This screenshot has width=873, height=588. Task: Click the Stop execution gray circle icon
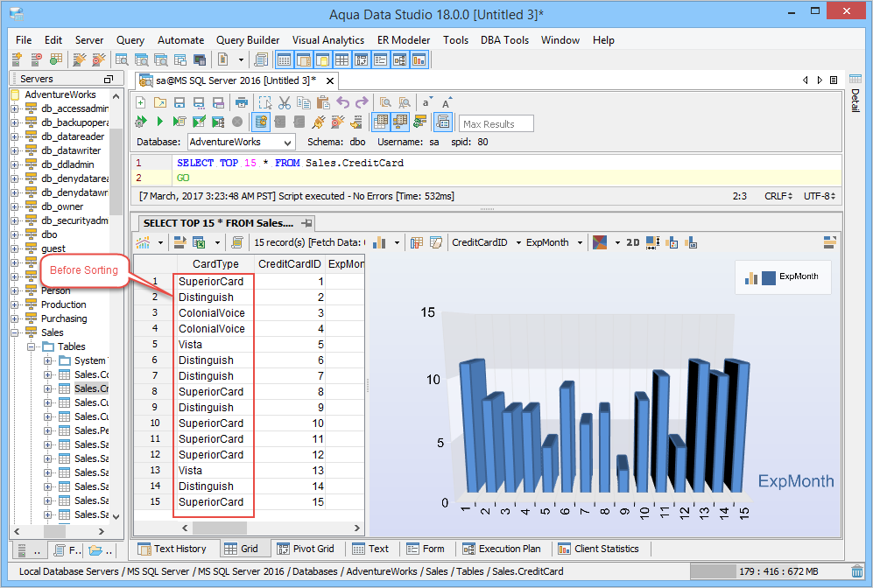[237, 122]
